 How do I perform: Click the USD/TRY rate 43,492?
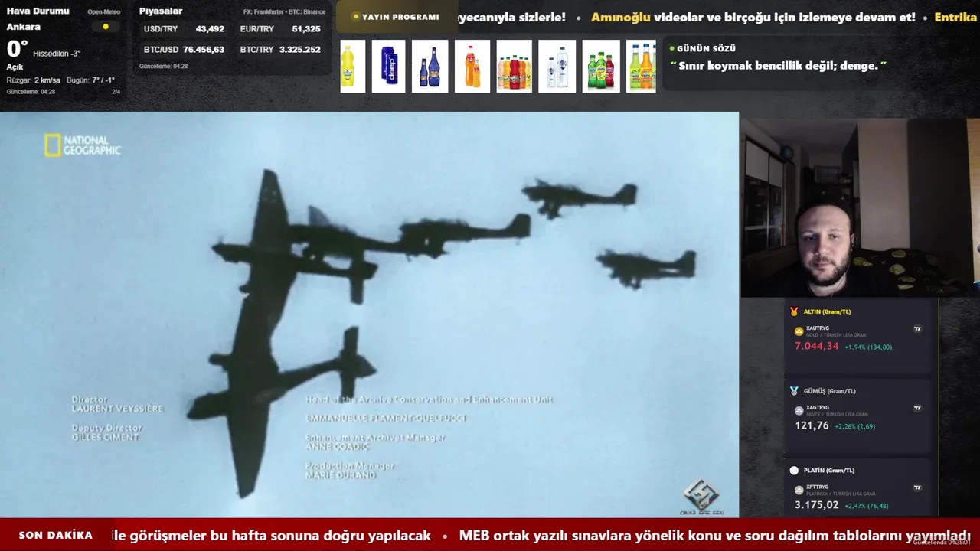click(210, 29)
